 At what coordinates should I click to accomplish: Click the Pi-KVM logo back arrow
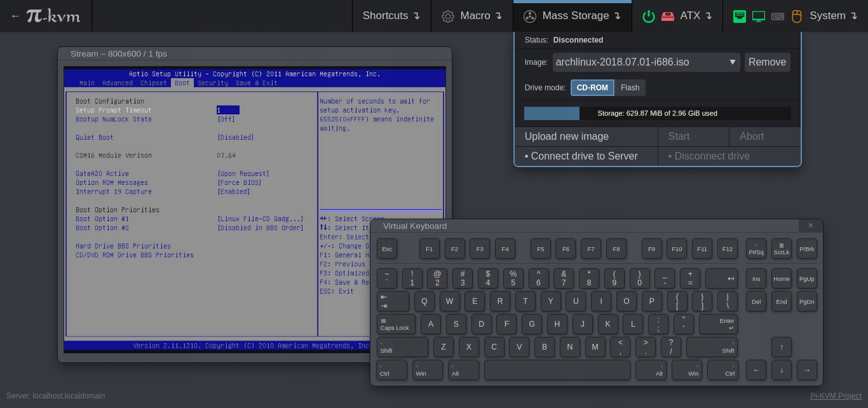pyautogui.click(x=15, y=16)
